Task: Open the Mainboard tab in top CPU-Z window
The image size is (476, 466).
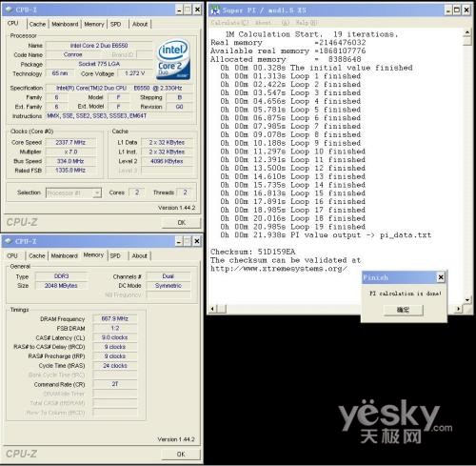Action: coord(65,24)
